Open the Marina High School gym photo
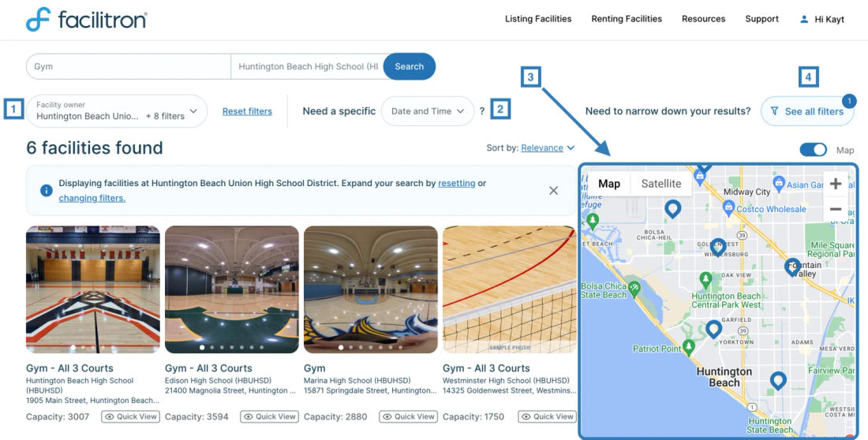 [371, 289]
